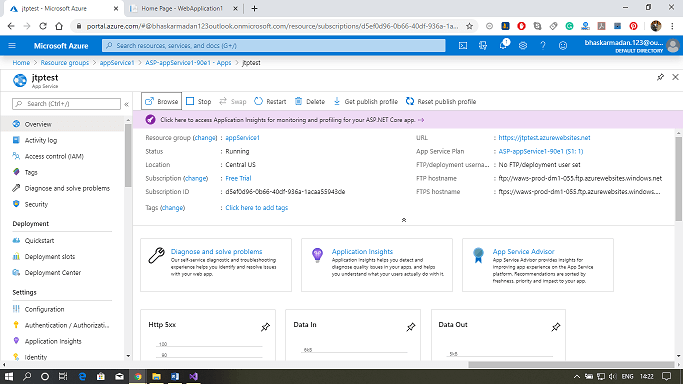The image size is (683, 384).
Task: Collapse the left navigation menu
Action: point(126,104)
